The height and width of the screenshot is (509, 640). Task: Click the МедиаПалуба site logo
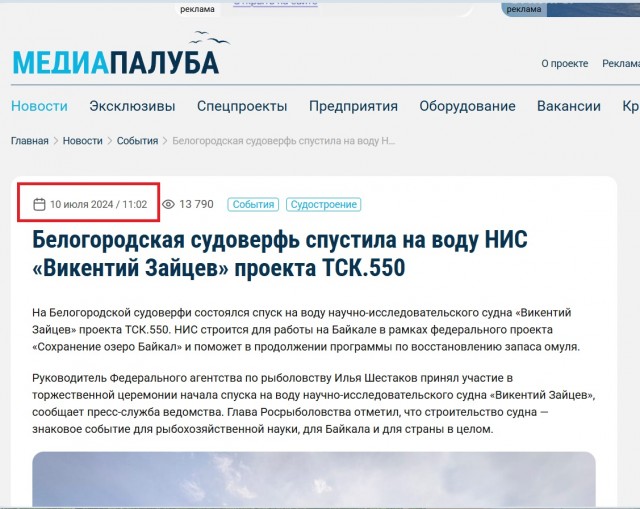coord(120,54)
